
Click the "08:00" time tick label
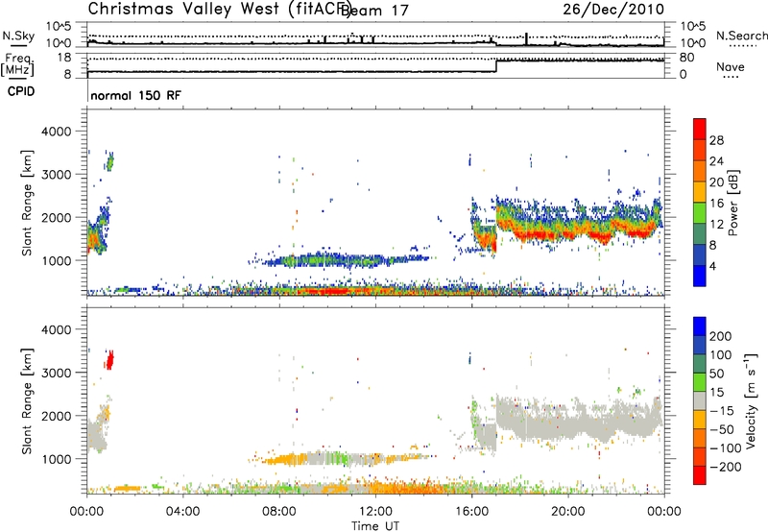pyautogui.click(x=279, y=512)
